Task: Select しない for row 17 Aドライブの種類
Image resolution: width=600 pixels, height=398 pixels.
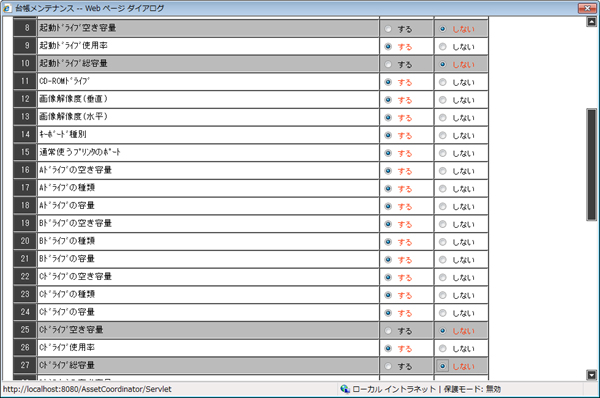Action: click(443, 189)
